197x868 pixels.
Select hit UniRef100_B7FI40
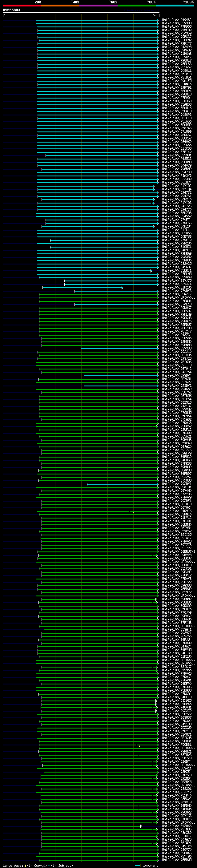(x=177, y=152)
